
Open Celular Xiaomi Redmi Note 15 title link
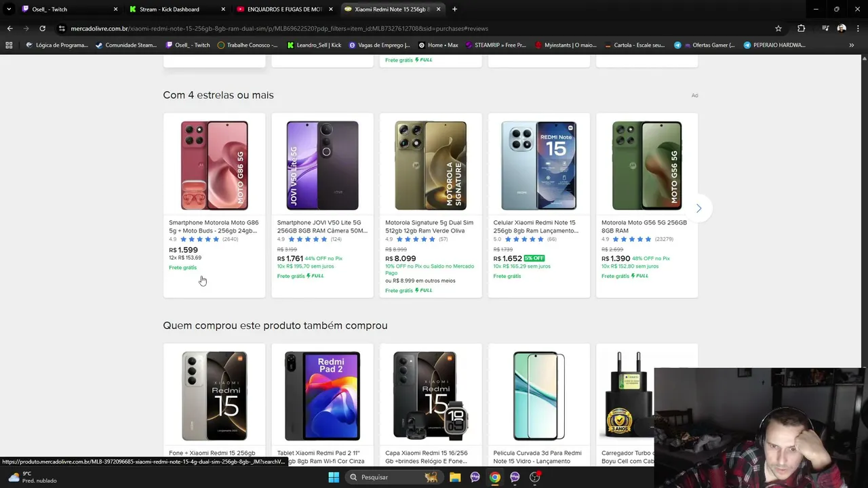click(x=536, y=226)
